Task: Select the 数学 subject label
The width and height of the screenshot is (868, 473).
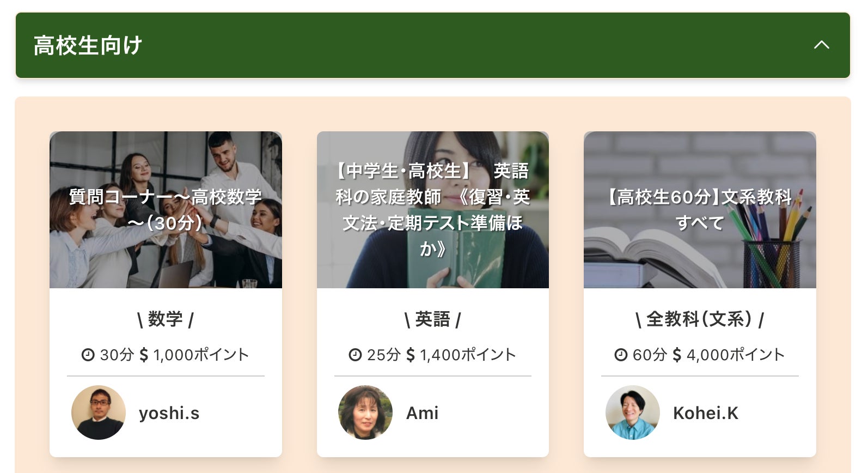Action: point(166,319)
